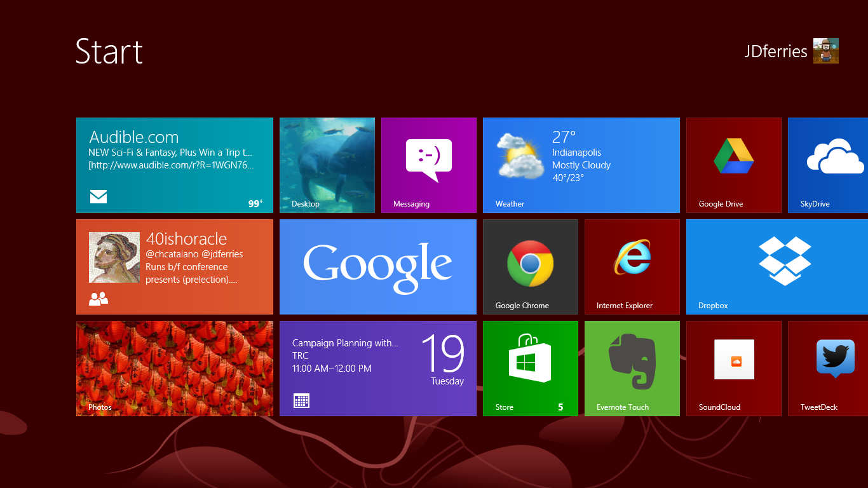
Task: Click the TRC event location text
Action: pos(300,356)
